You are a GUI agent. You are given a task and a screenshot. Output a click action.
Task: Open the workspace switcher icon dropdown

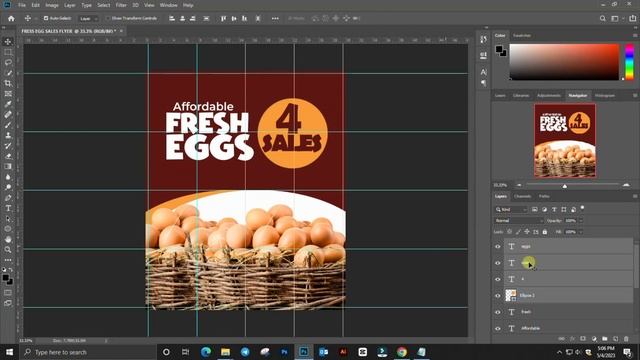[x=616, y=18]
